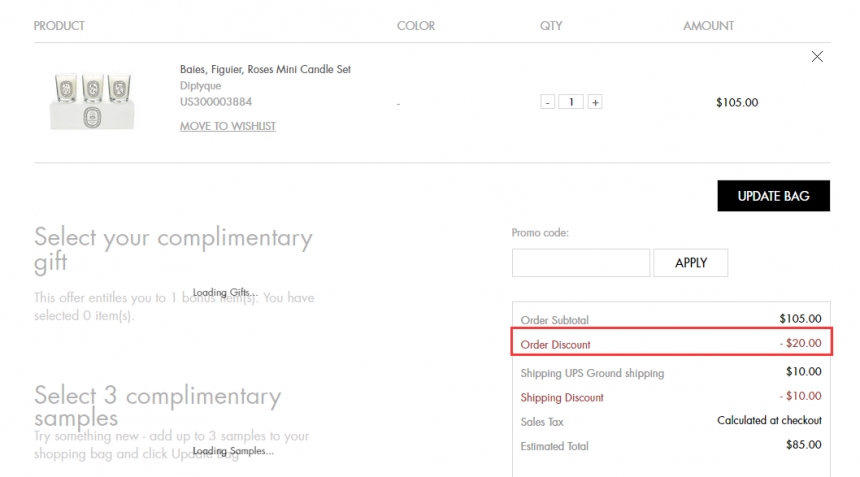Decrease quantity with the minus button
Image resolution: width=860 pixels, height=477 pixels.
547,102
